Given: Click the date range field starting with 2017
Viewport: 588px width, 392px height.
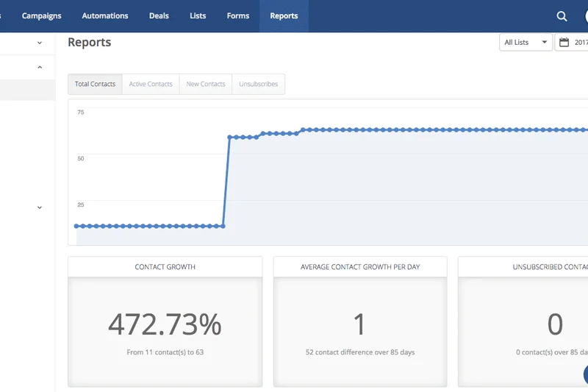Looking at the screenshot, I should [x=580, y=43].
